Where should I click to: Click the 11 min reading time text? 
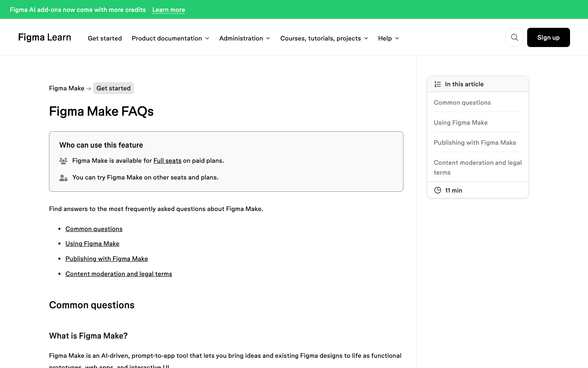click(x=454, y=190)
